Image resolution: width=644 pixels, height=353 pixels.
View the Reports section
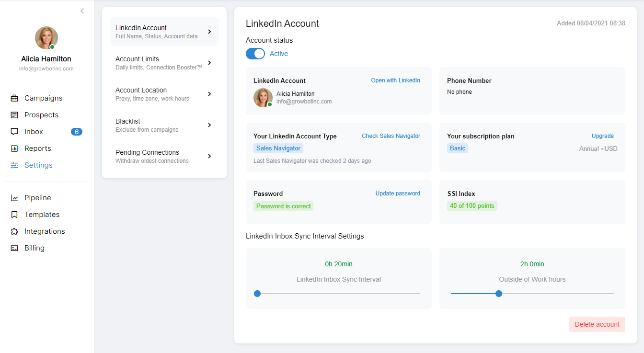coord(37,148)
